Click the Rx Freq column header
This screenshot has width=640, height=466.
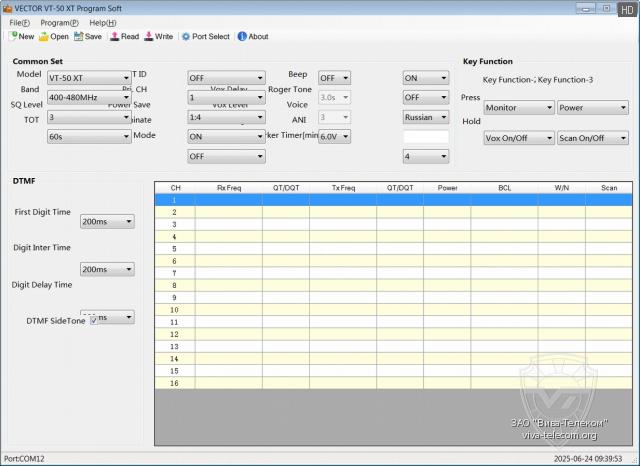pyautogui.click(x=229, y=187)
